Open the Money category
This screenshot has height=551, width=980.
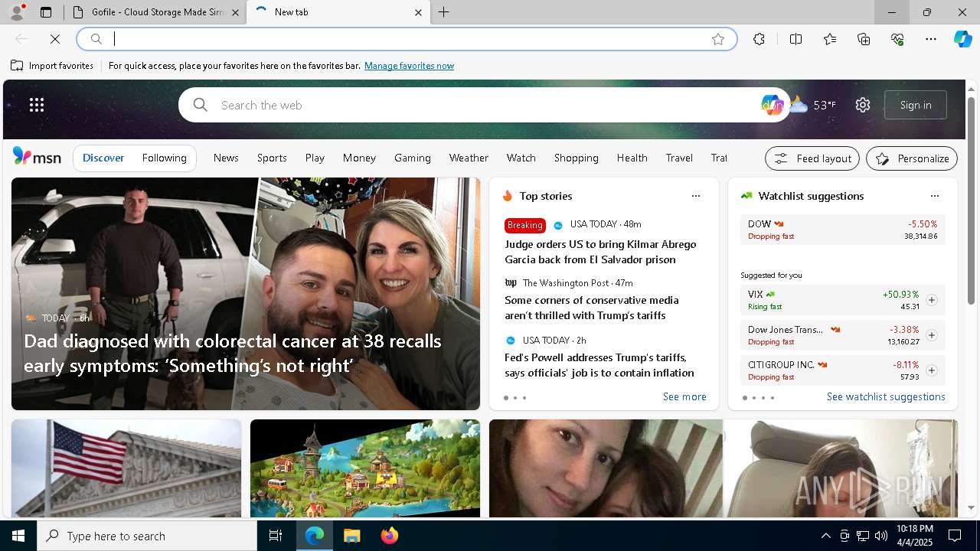coord(359,158)
